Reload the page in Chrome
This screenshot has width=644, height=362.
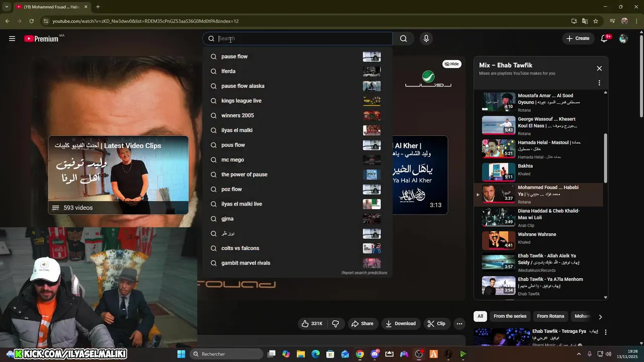coord(31,21)
